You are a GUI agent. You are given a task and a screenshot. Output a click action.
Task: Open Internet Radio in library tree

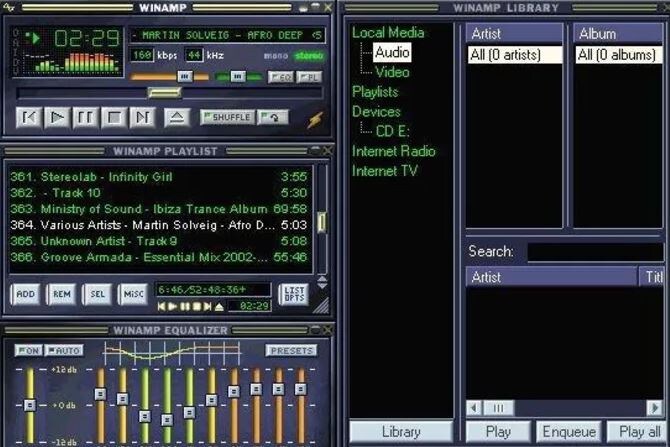tap(394, 151)
